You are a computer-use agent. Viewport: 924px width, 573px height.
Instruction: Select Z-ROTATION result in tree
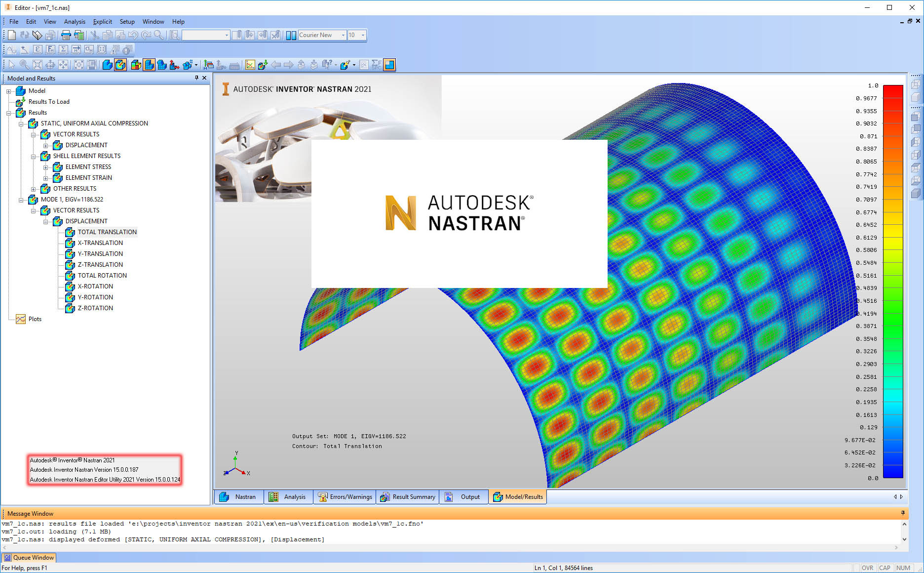[95, 308]
